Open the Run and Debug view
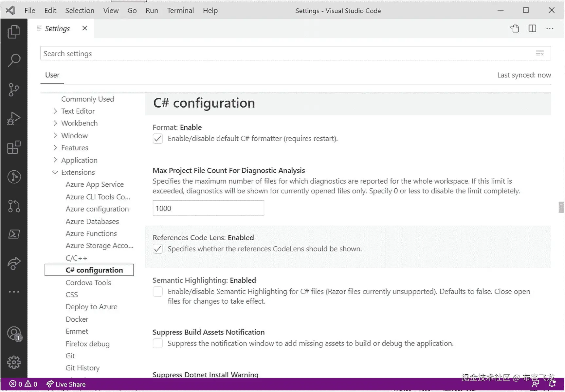This screenshot has width=565, height=392. [x=14, y=118]
